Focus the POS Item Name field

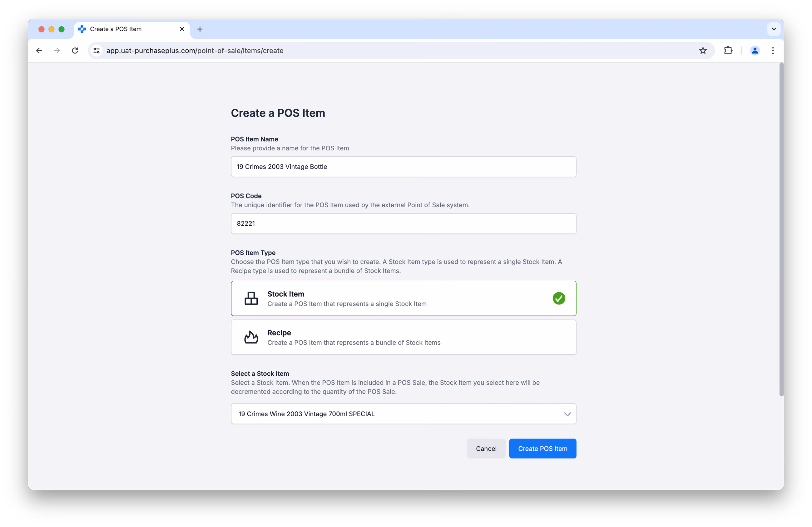(x=403, y=167)
